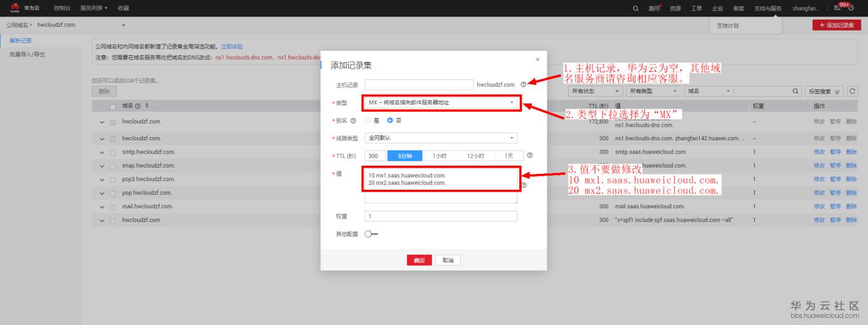
Task: Open the 资源 menu
Action: point(675,8)
